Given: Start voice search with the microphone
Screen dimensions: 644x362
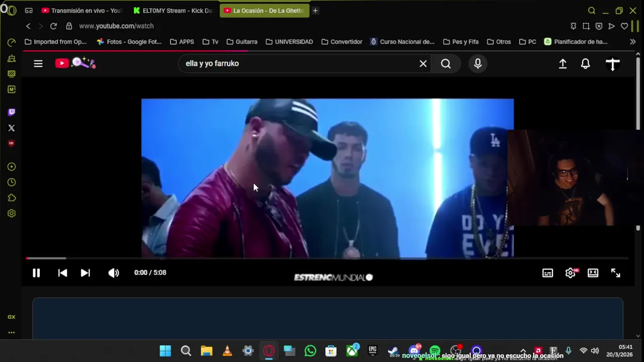Looking at the screenshot, I should tap(477, 63).
